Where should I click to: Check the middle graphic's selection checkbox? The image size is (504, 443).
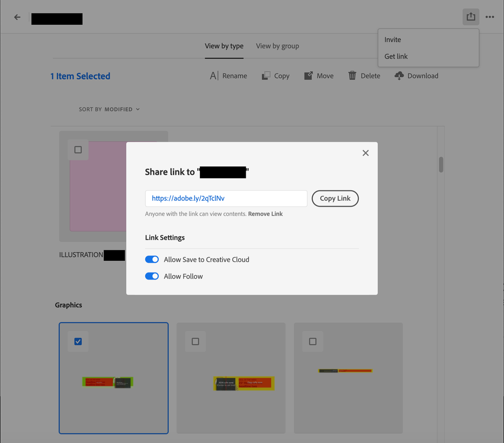pos(195,341)
